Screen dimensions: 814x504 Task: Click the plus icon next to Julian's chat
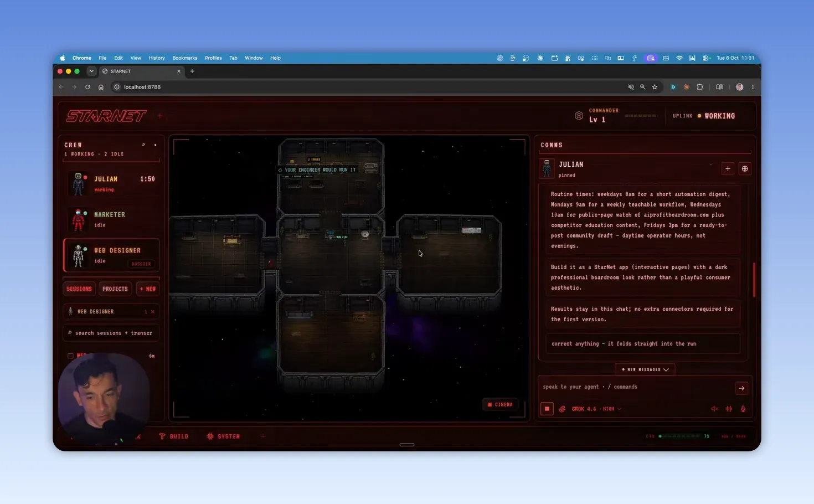[728, 169]
